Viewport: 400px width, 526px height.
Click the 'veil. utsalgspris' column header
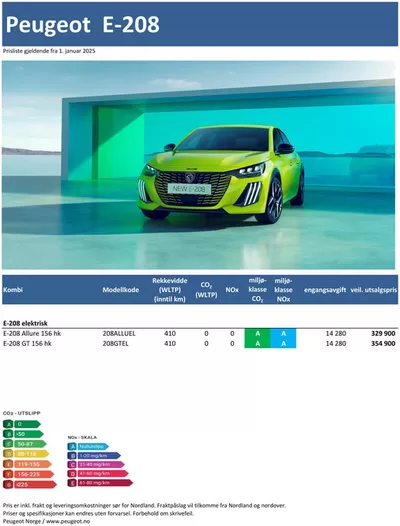click(373, 290)
